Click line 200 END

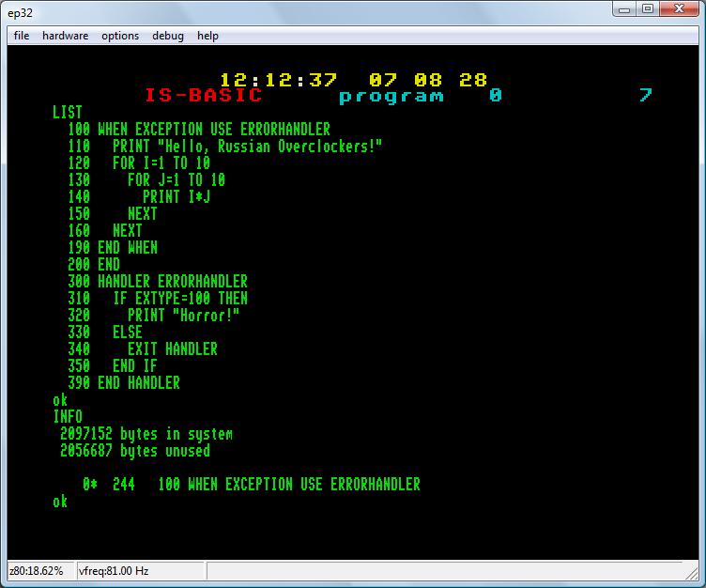pos(94,265)
